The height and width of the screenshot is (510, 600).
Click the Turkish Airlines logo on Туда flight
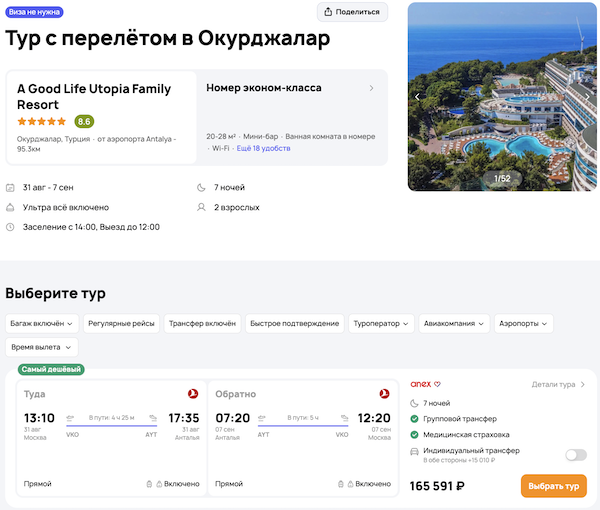(x=192, y=394)
